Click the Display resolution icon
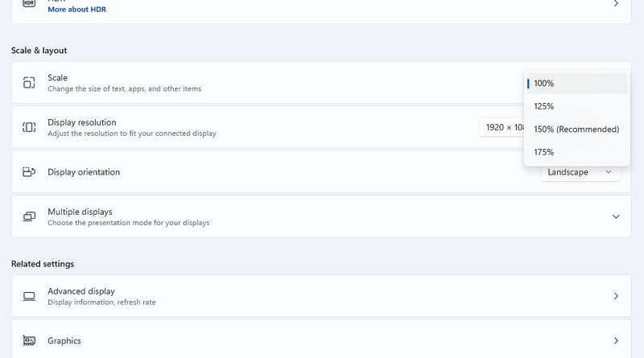 tap(29, 127)
